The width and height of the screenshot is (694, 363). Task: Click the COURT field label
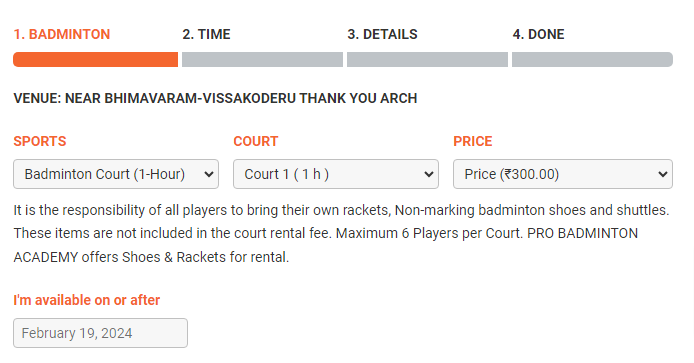tap(256, 141)
